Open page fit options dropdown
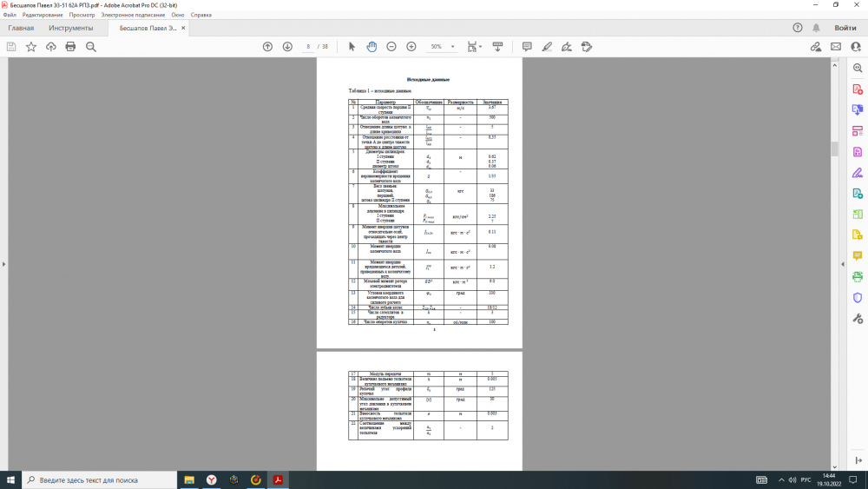 pyautogui.click(x=474, y=47)
